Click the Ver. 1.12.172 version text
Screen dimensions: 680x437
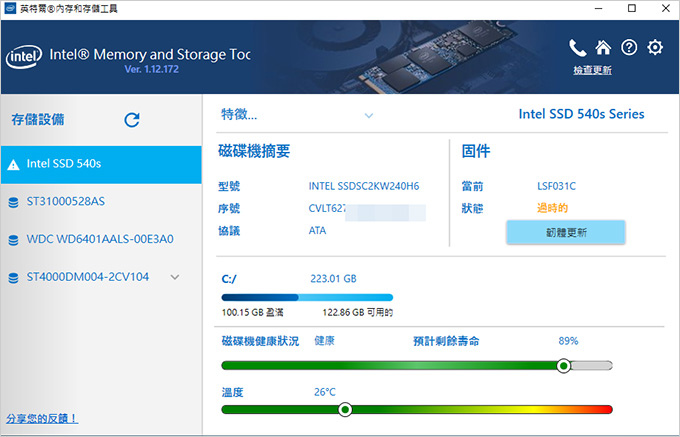pos(151,69)
